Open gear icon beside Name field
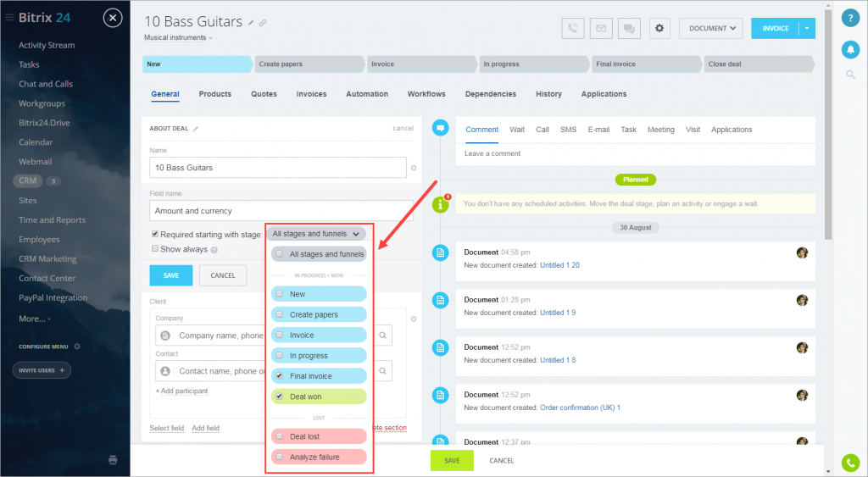 click(414, 168)
